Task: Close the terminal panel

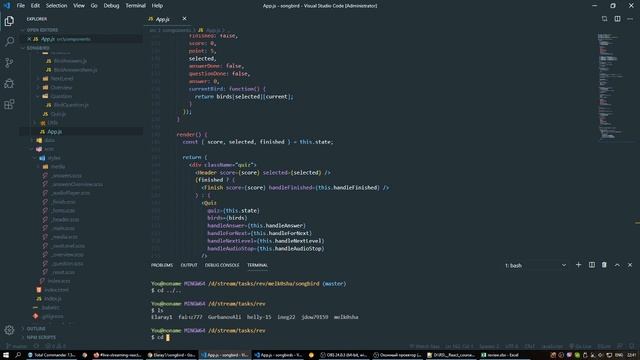Action: tap(630, 265)
